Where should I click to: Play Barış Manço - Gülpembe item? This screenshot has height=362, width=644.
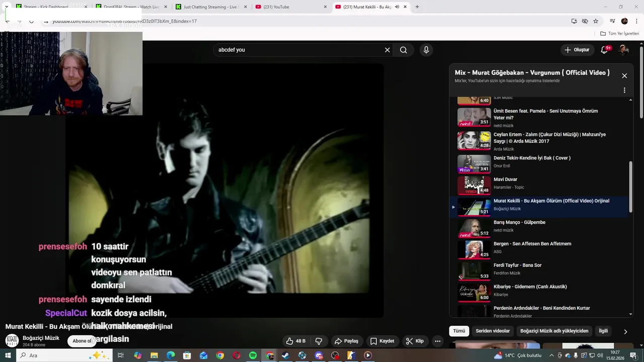coord(538,227)
